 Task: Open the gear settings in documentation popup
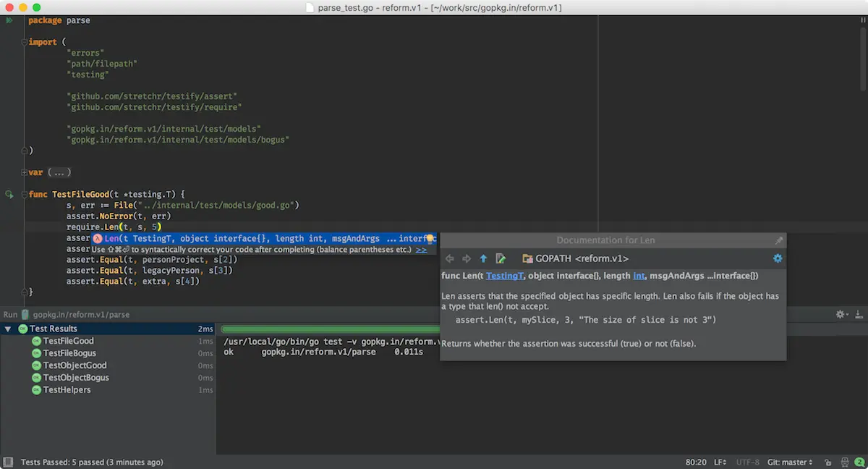(778, 258)
